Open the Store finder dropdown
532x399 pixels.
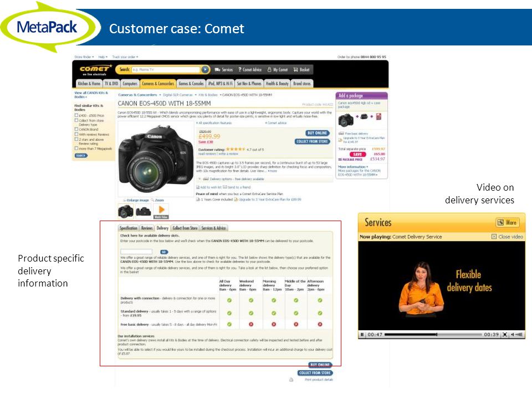coord(84,57)
